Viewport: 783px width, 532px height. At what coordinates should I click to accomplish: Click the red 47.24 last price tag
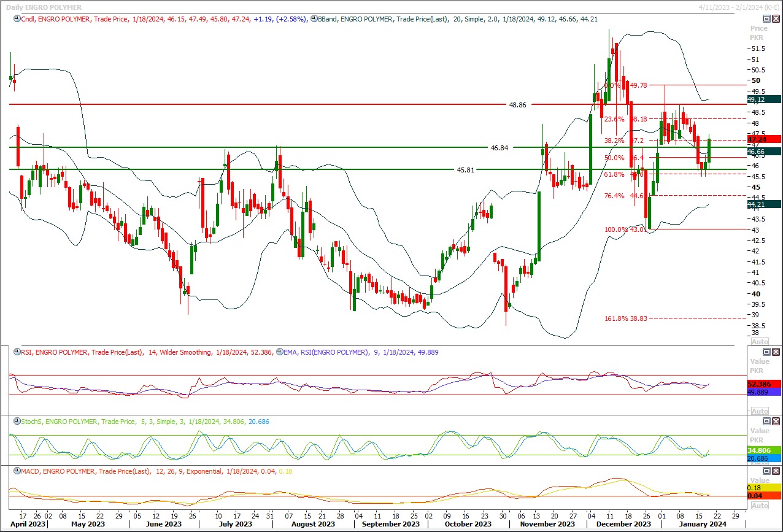763,139
